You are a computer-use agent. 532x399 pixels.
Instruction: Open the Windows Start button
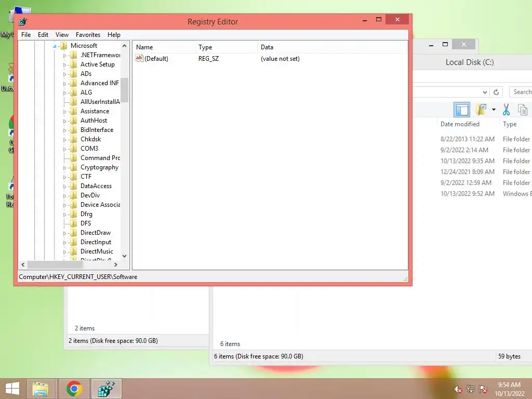click(12, 389)
